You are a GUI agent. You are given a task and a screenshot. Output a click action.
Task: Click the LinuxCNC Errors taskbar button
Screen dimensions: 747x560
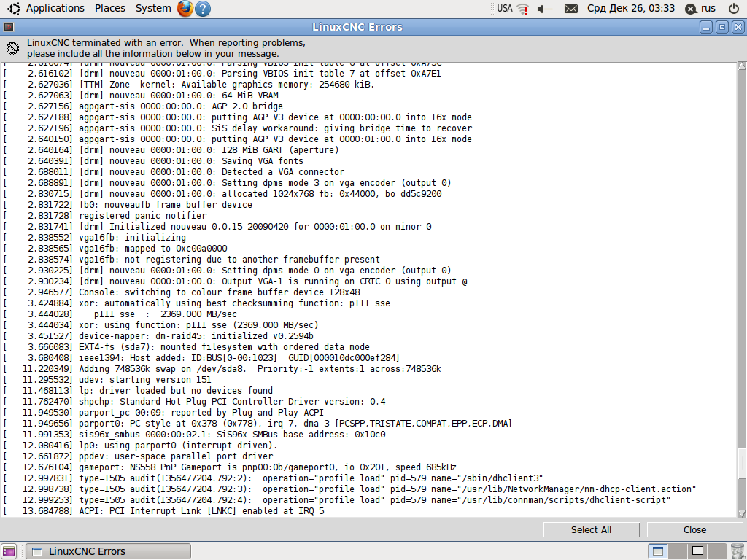pos(108,551)
